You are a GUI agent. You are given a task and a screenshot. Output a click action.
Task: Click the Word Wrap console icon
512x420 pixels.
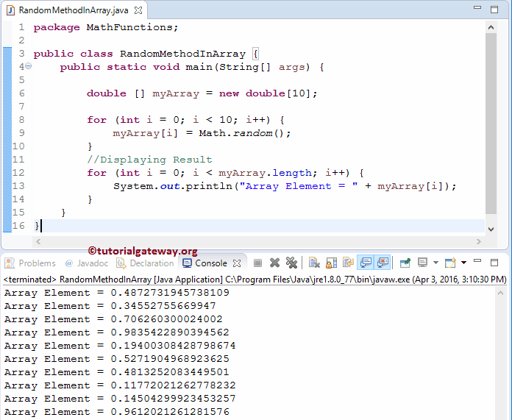[x=346, y=263]
